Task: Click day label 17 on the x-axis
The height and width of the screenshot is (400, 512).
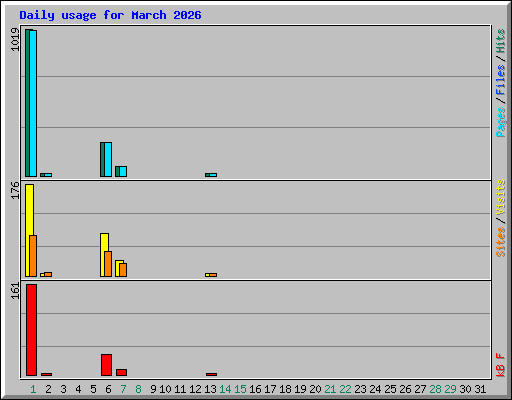Action: pyautogui.click(x=270, y=389)
